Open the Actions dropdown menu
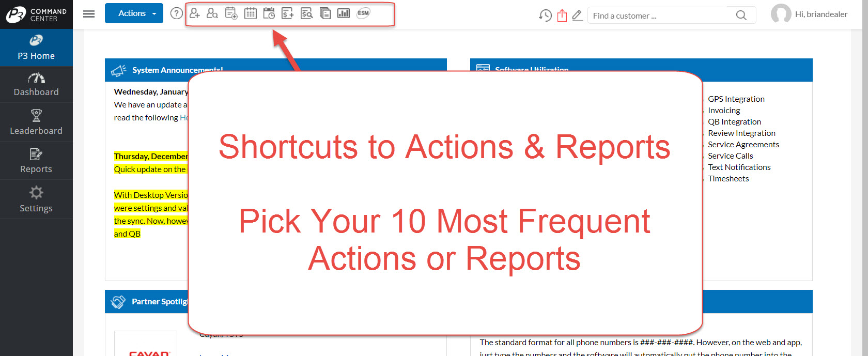The image size is (868, 356). tap(134, 13)
